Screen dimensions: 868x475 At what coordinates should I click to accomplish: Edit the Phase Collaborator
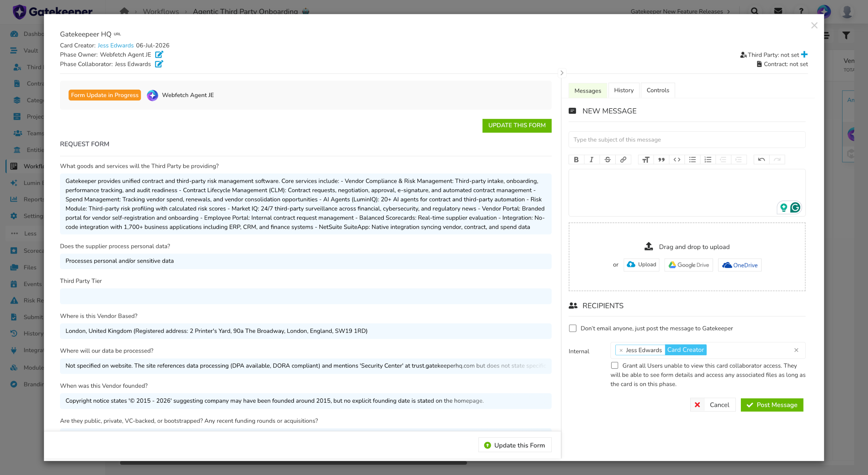(x=159, y=64)
